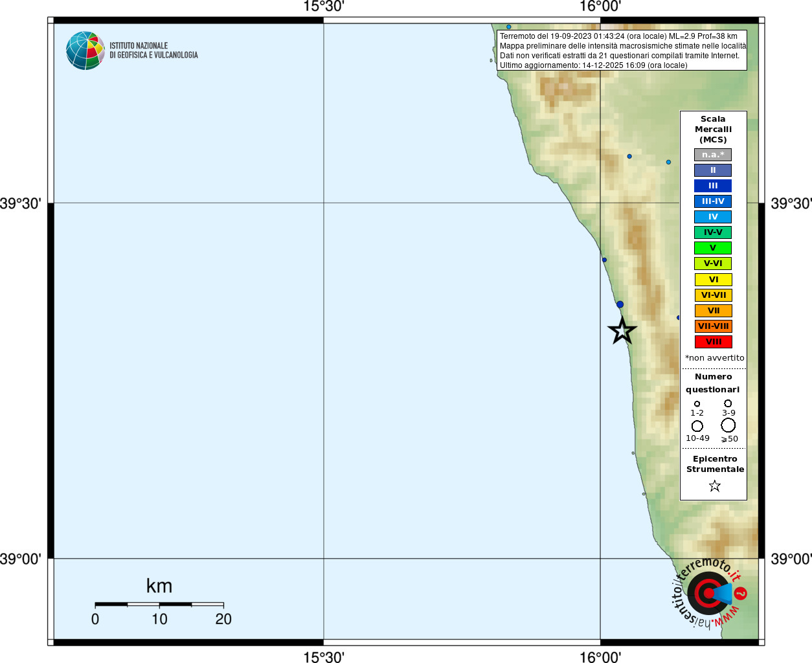Click the 10-49 questionnaire count label
The height and width of the screenshot is (663, 812).
click(x=697, y=438)
